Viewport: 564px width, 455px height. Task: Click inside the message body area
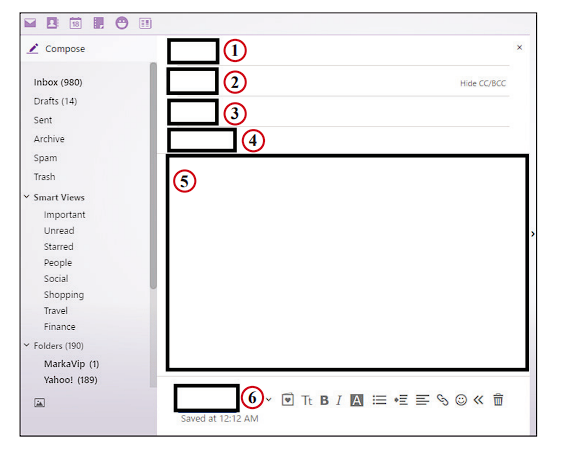[347, 263]
